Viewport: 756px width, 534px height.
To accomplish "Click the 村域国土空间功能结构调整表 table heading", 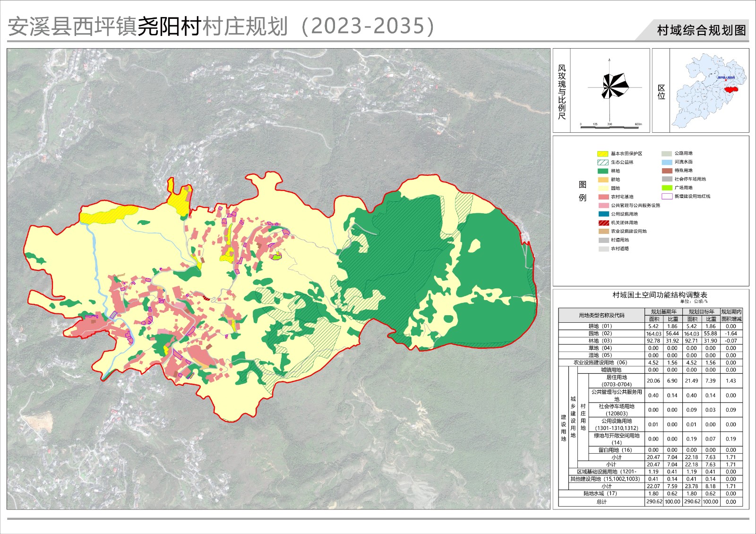I will tap(660, 295).
